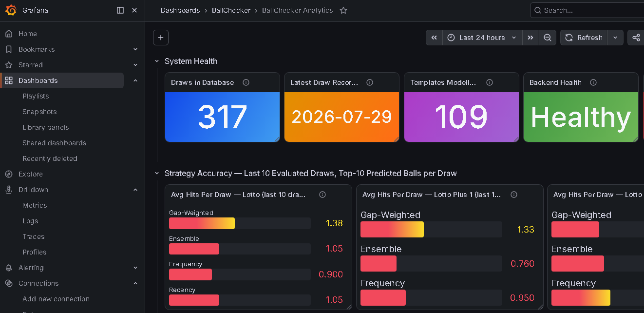Open Snapshots under Dashboards

coord(39,112)
